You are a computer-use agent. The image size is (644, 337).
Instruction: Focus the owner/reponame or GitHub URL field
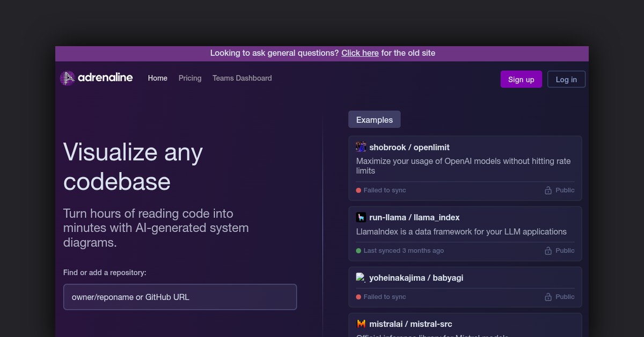[x=180, y=297]
